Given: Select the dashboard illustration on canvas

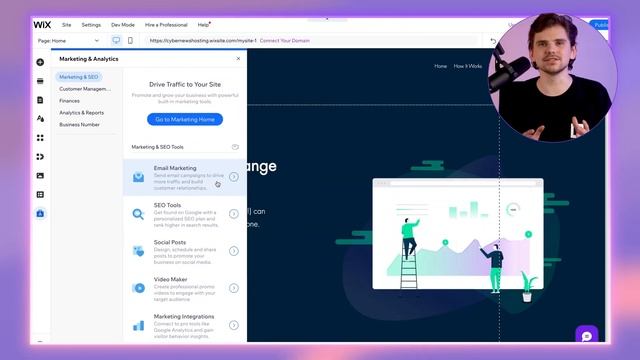Looking at the screenshot, I should pyautogui.click(x=458, y=233).
